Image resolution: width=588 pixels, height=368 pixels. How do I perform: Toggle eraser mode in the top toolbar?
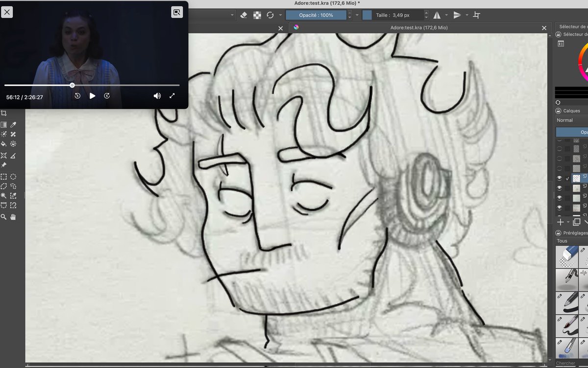[x=245, y=15]
